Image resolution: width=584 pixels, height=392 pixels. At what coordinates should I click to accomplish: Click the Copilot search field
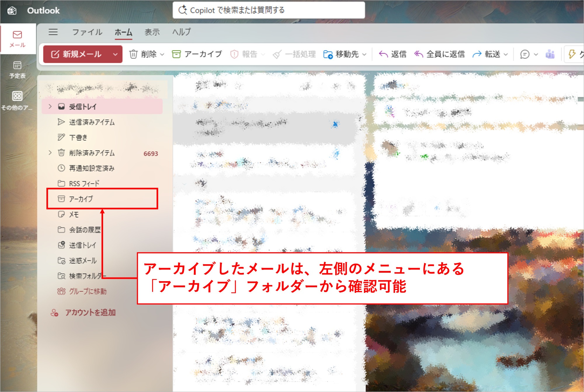coord(269,10)
